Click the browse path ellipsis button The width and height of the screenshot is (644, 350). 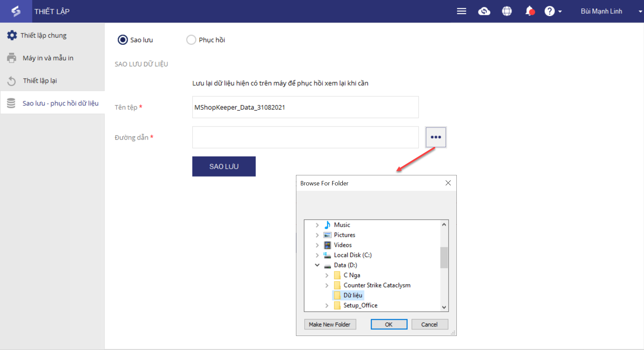click(436, 137)
